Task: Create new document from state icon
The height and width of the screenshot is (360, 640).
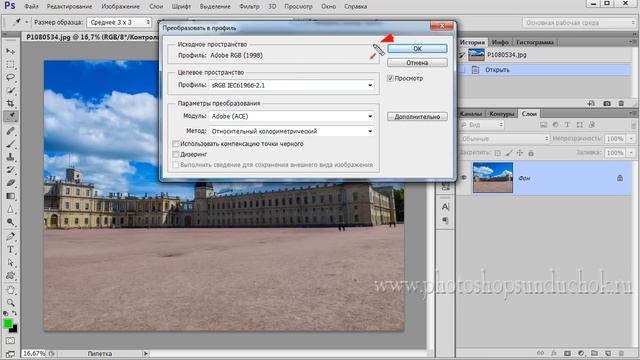Action: click(591, 104)
